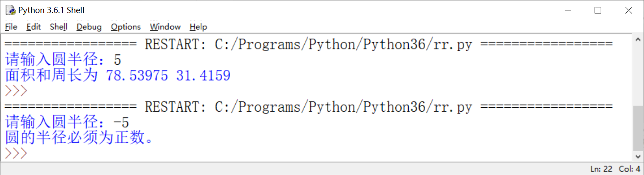Open the File menu
Viewport: 644px width, 175px height.
pos(11,27)
